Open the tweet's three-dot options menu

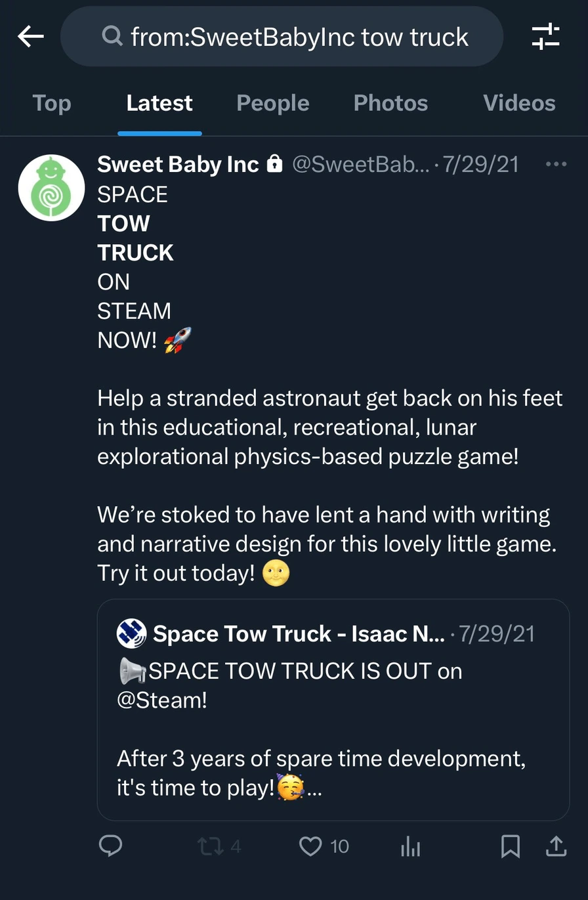(556, 165)
